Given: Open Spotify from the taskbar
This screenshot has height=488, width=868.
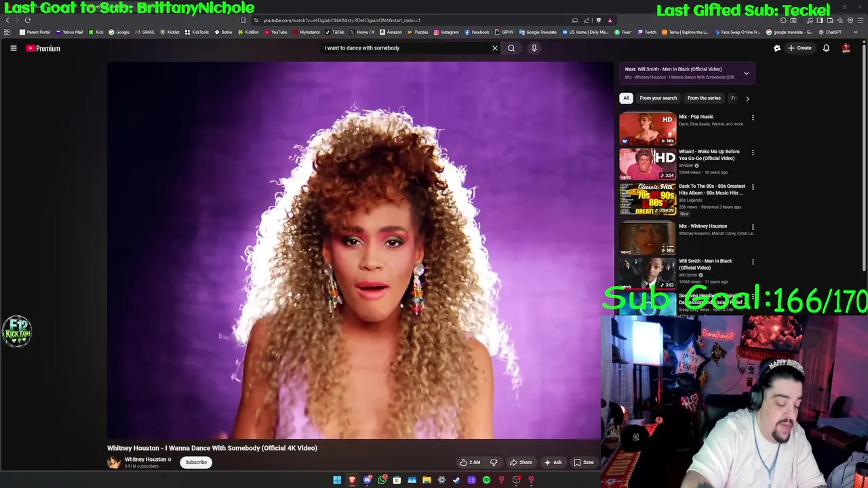Looking at the screenshot, I should 486,480.
